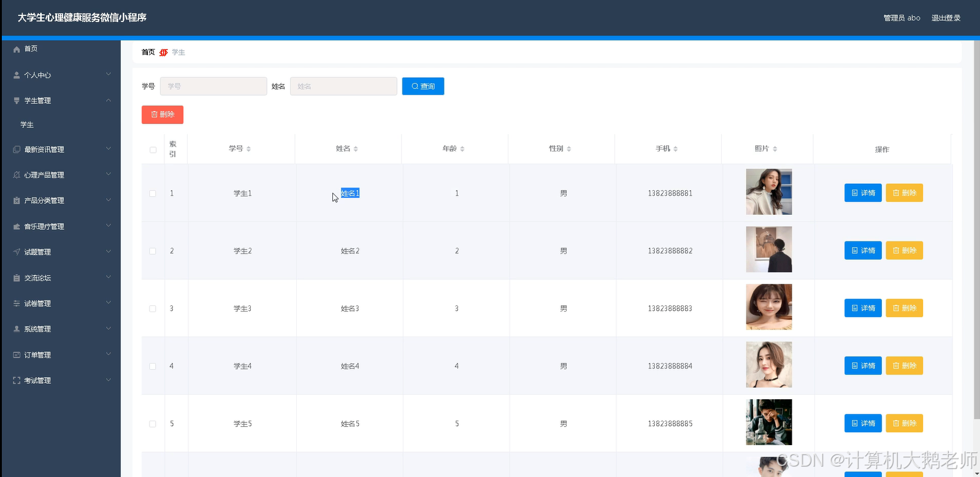This screenshot has width=980, height=477.
Task: Select the checkbox for row 学生4
Action: [153, 366]
